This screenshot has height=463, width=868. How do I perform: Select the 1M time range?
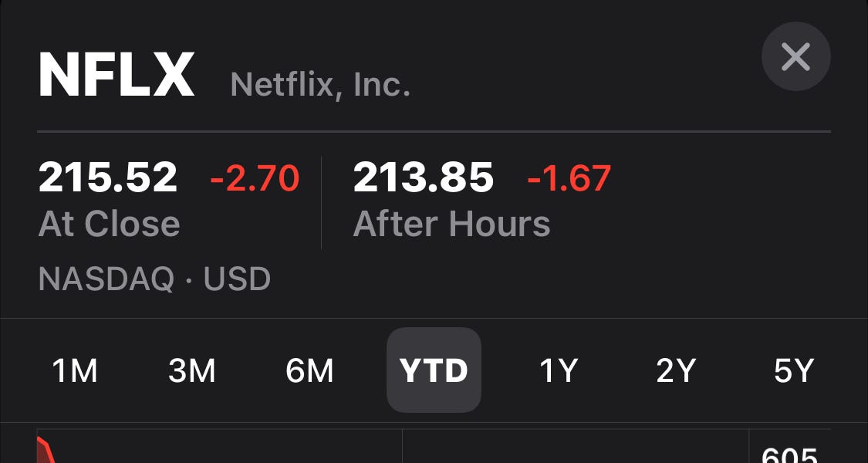click(75, 370)
